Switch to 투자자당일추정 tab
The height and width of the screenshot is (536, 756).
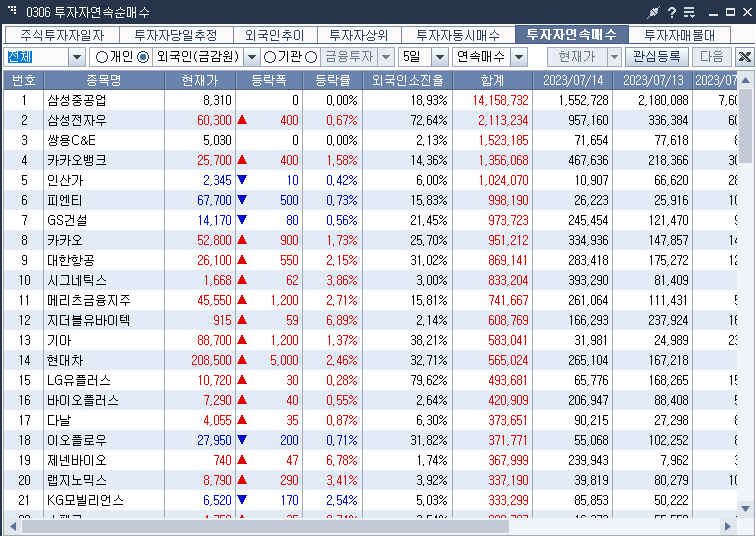pyautogui.click(x=176, y=35)
